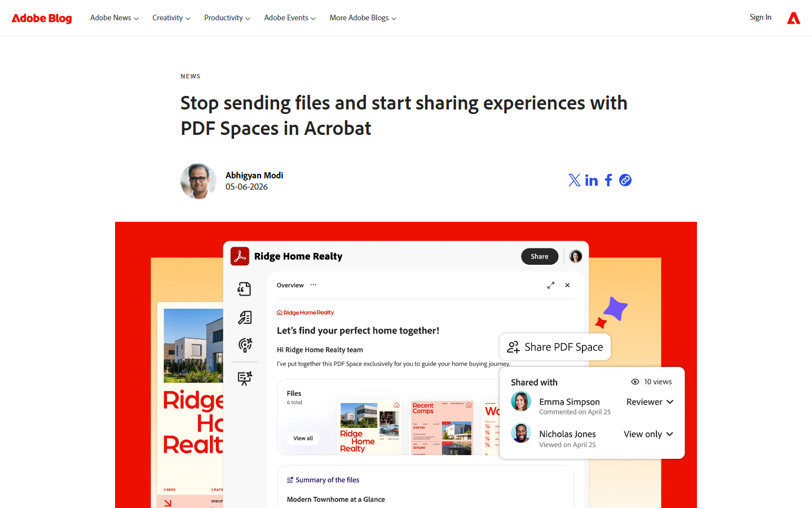The width and height of the screenshot is (812, 508).
Task: Click the Modern Townhome at a Glance heading
Action: pyautogui.click(x=336, y=500)
